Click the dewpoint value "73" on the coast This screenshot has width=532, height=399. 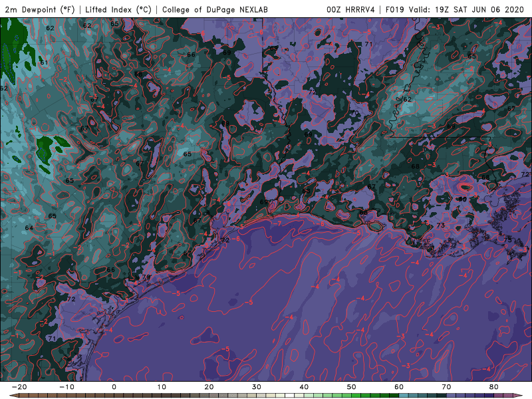440,225
